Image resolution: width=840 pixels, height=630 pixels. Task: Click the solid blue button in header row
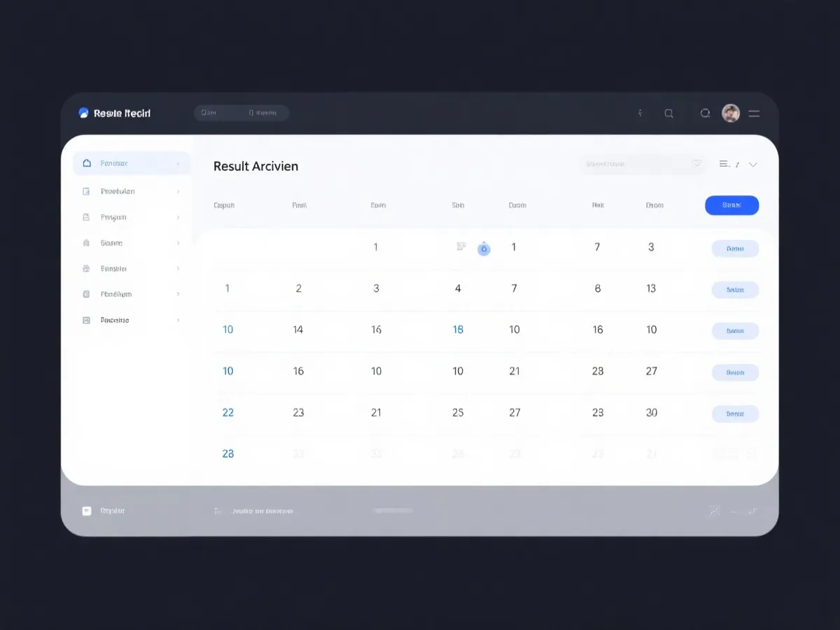pyautogui.click(x=731, y=205)
